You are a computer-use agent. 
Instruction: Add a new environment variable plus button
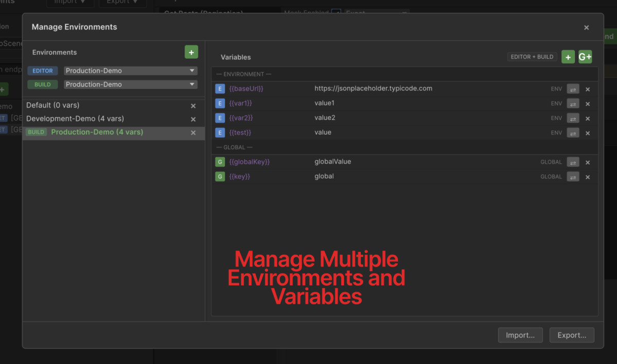(x=568, y=57)
